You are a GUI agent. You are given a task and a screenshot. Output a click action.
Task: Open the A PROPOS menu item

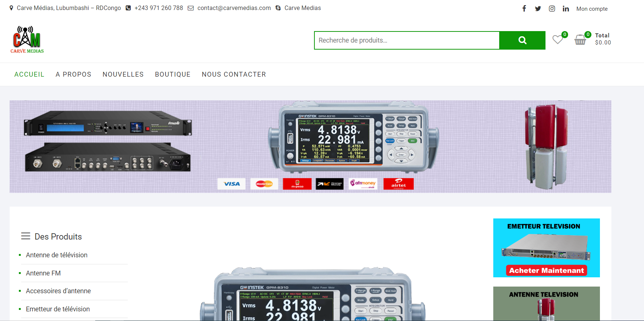[x=73, y=74]
